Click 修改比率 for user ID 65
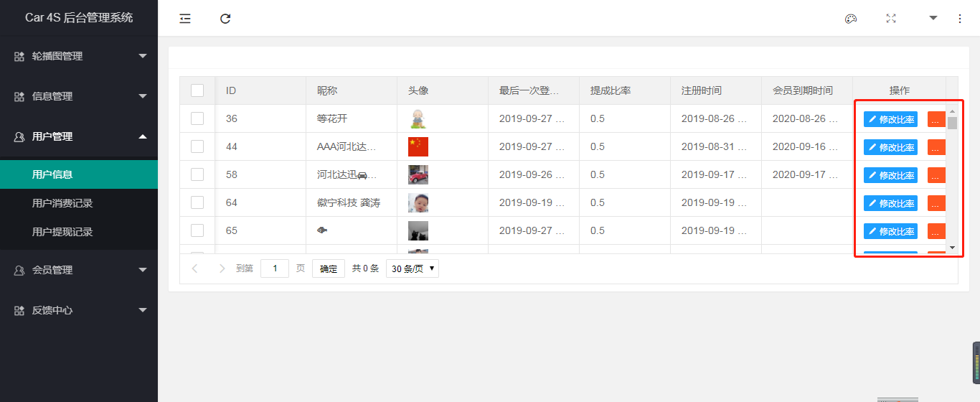The height and width of the screenshot is (402, 980). (x=890, y=231)
